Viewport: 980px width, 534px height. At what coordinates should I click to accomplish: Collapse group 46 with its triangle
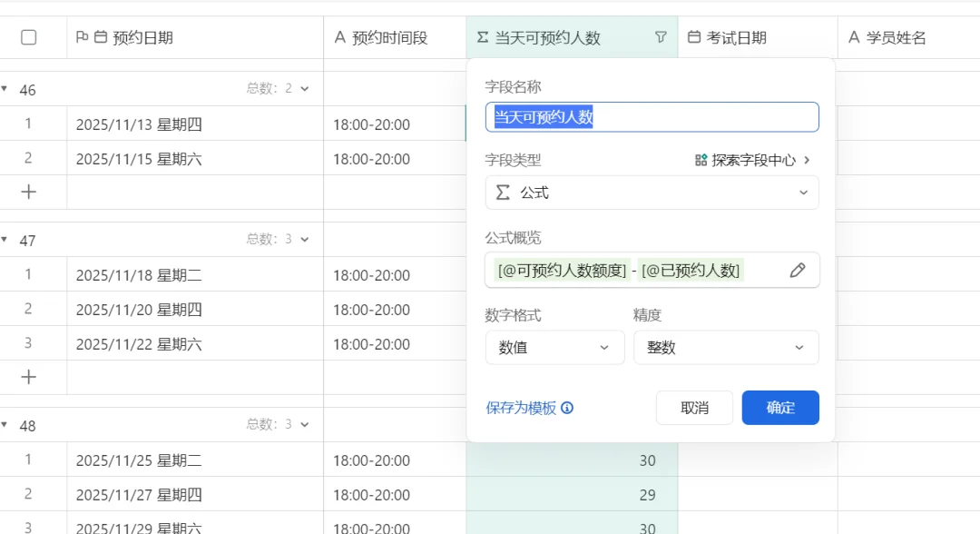click(5, 89)
